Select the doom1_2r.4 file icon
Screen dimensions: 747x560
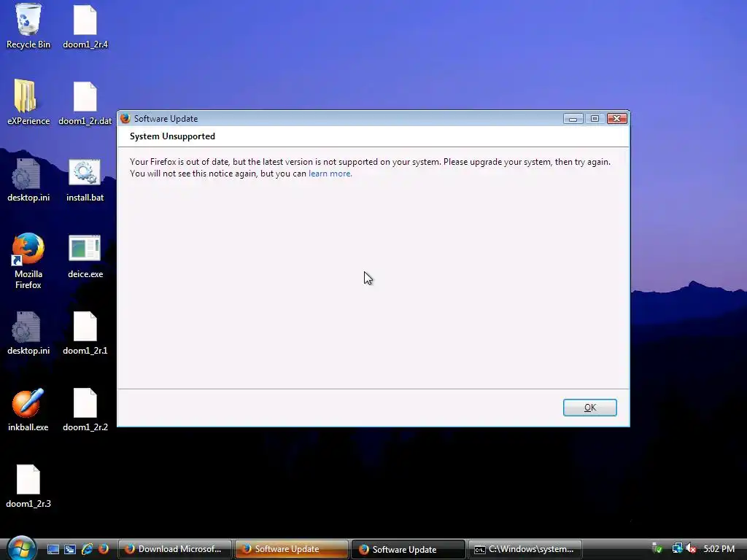[x=85, y=26]
